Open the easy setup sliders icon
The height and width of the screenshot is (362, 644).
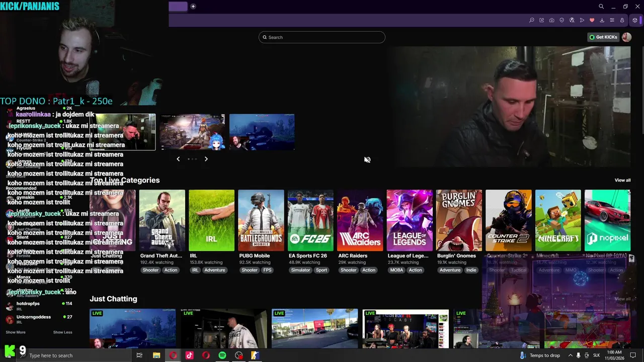coord(612,20)
